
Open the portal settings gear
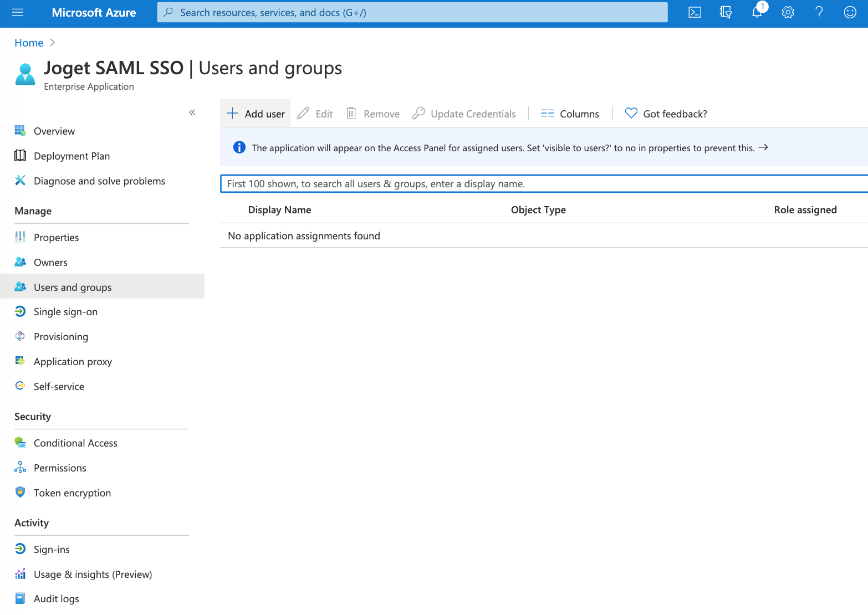788,12
